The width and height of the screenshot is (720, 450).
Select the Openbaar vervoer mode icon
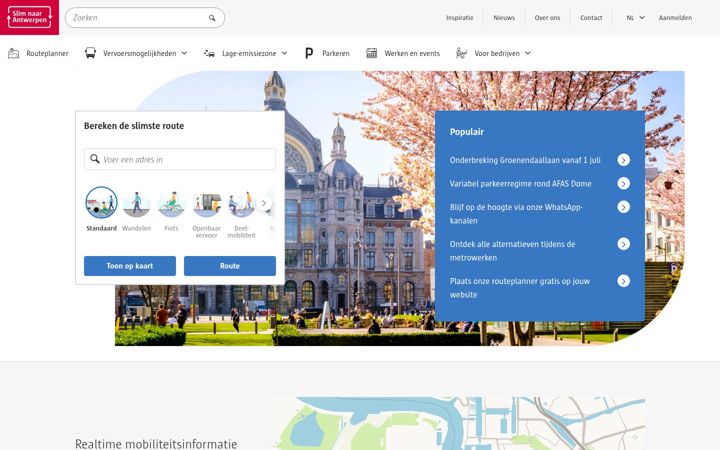[x=207, y=204]
